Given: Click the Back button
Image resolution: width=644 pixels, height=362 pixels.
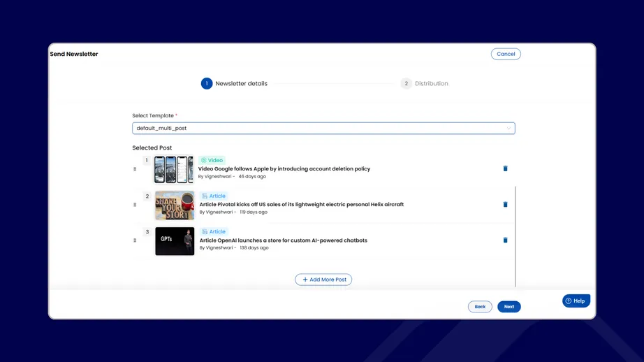Looking at the screenshot, I should point(480,307).
